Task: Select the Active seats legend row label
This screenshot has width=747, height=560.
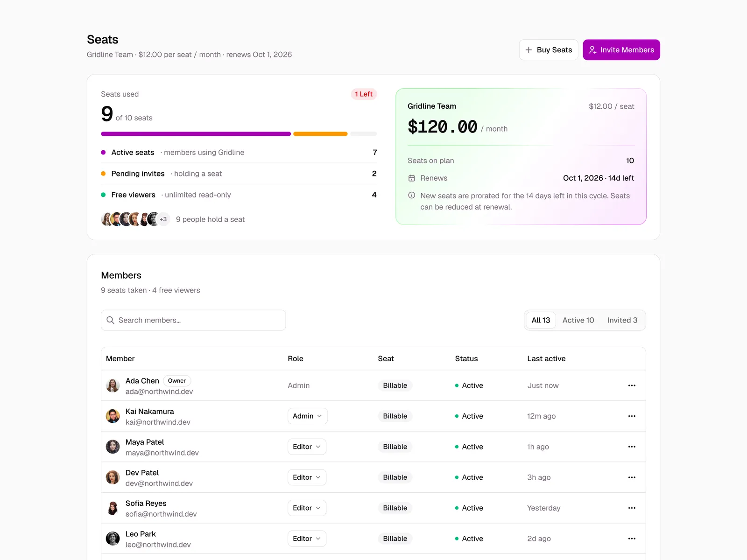Action: pyautogui.click(x=133, y=153)
